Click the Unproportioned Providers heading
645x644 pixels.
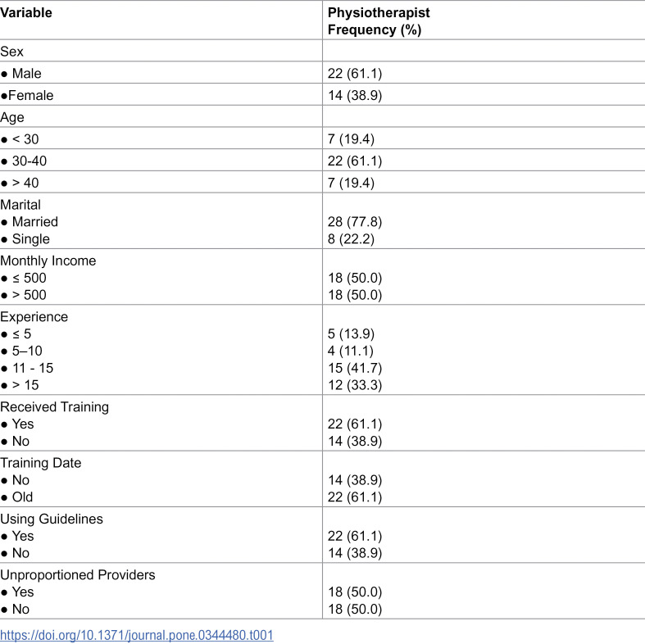(x=78, y=575)
